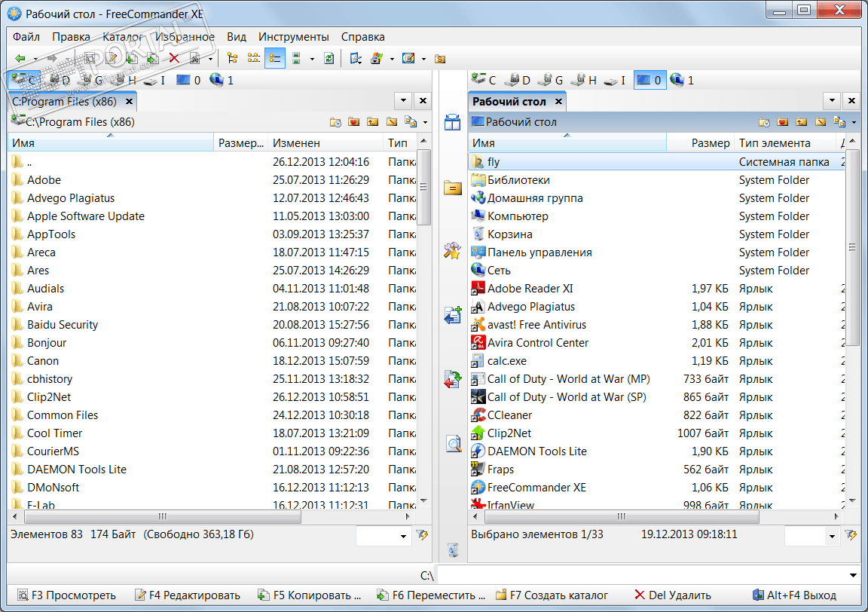Click the favorites star wand splitter icon
The image size is (868, 612).
click(x=452, y=250)
